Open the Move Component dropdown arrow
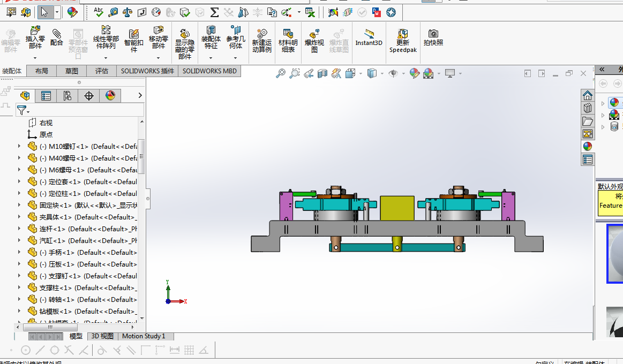The width and height of the screenshot is (623, 364). coord(158,58)
